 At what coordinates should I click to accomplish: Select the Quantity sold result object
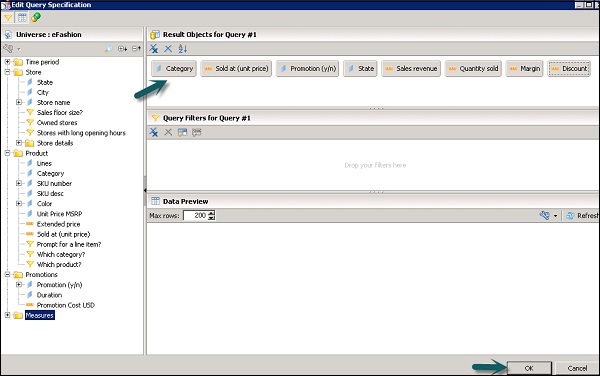[x=473, y=69]
